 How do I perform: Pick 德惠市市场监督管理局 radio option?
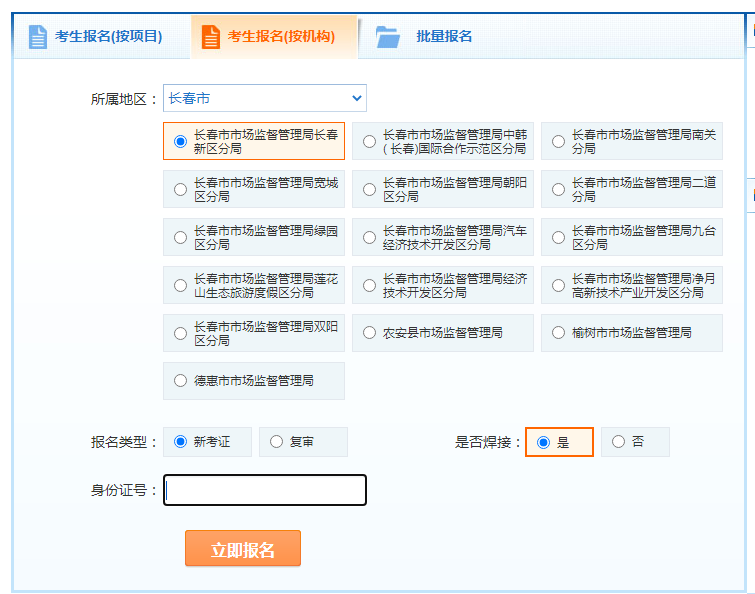[x=180, y=381]
